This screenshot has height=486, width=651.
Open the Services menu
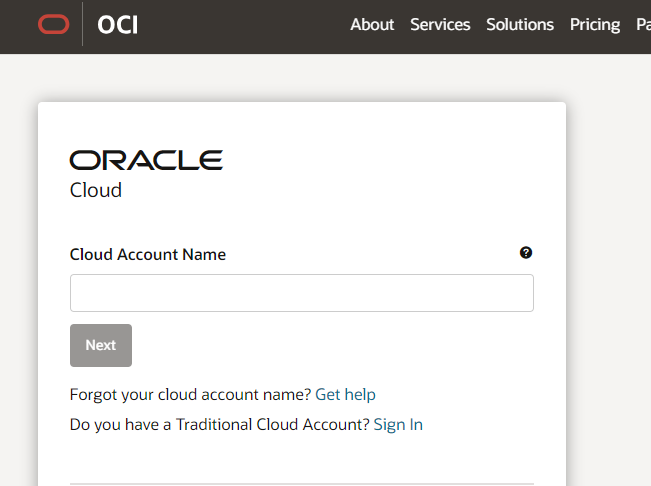pyautogui.click(x=440, y=25)
